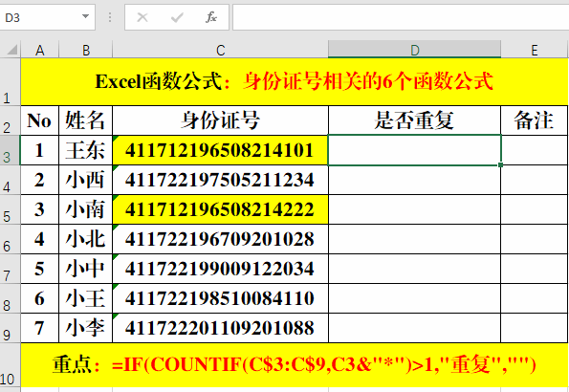Image resolution: width=569 pixels, height=392 pixels.
Task: Click the '身份证号' header cell
Action: [220, 120]
